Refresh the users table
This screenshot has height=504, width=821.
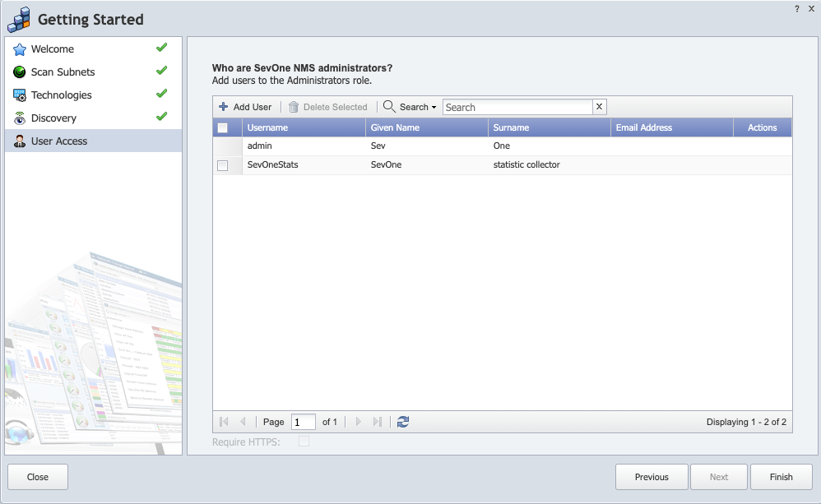pyautogui.click(x=403, y=422)
